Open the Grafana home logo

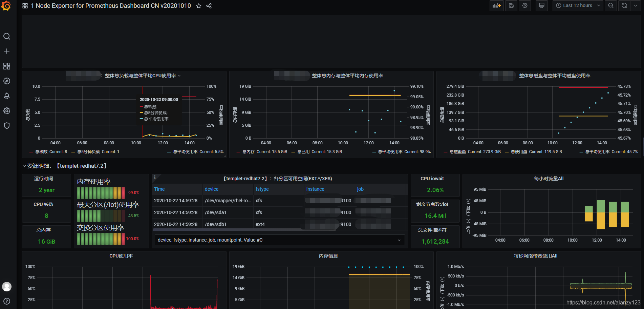tap(6, 6)
